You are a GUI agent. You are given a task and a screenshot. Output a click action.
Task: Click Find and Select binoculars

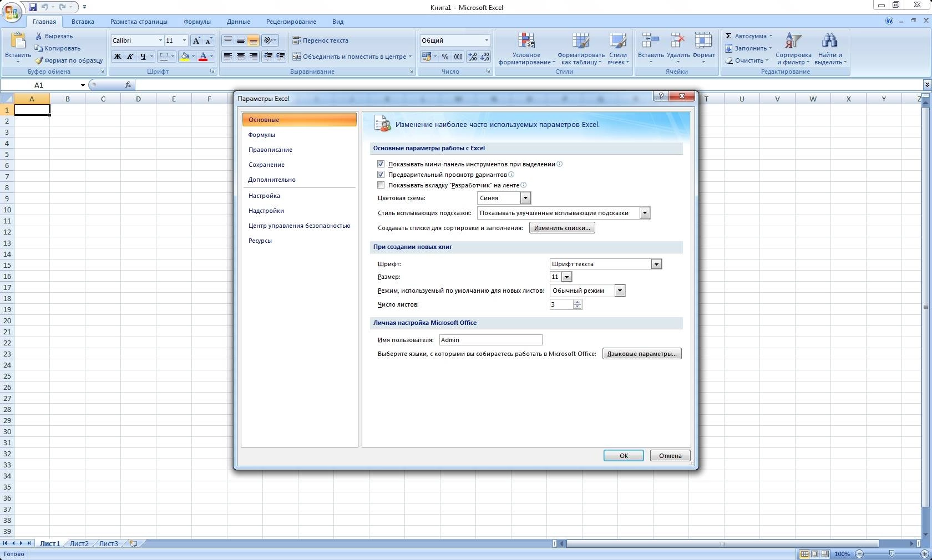point(829,40)
